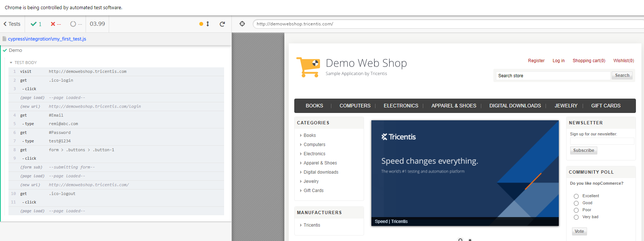Click the Cypress URL address bar
Screen dimensions: 644x241
[x=448, y=24]
